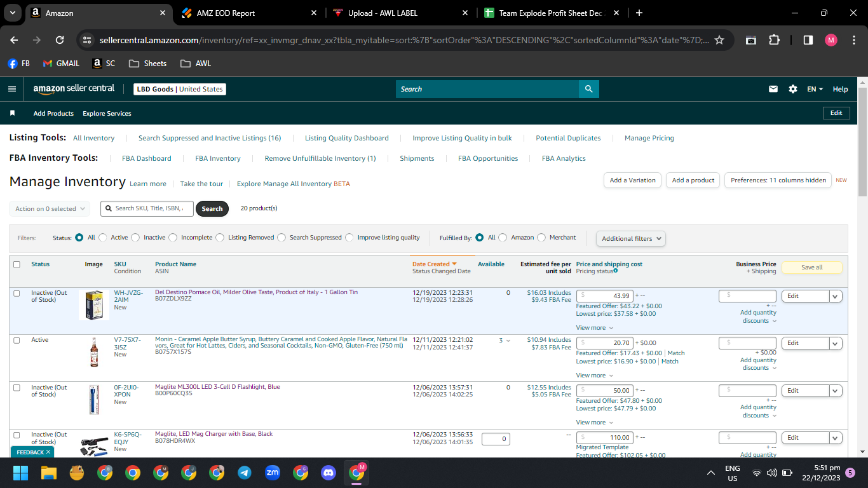This screenshot has width=868, height=488.
Task: Click the Del Destino Pomace Oil product thumbnail
Action: 94,306
